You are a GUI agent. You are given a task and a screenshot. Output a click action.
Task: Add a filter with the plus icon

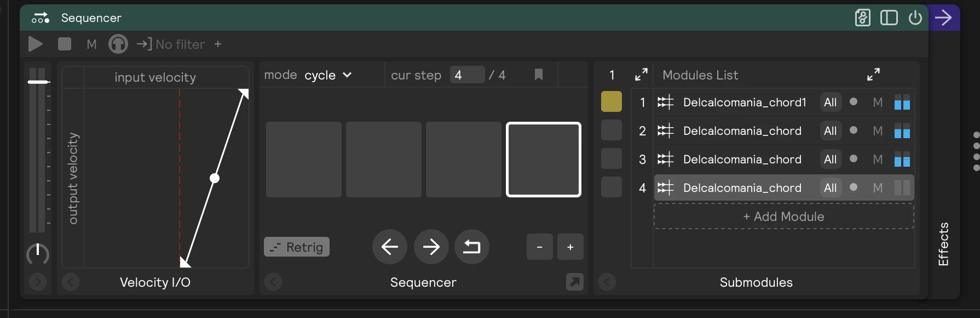click(218, 44)
